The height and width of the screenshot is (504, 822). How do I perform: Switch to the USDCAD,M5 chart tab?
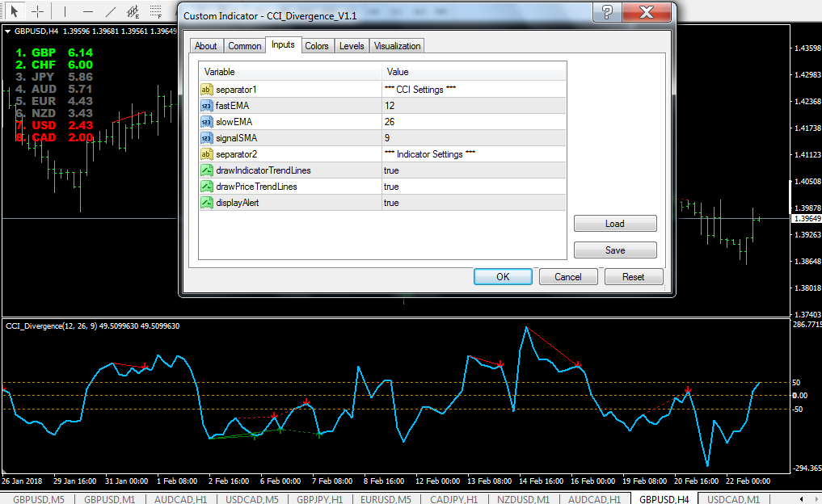pos(252,499)
